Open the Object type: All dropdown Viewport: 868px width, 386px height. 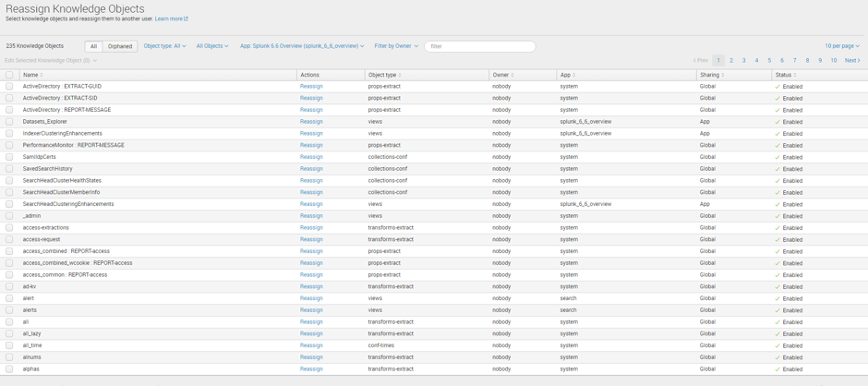pyautogui.click(x=164, y=46)
